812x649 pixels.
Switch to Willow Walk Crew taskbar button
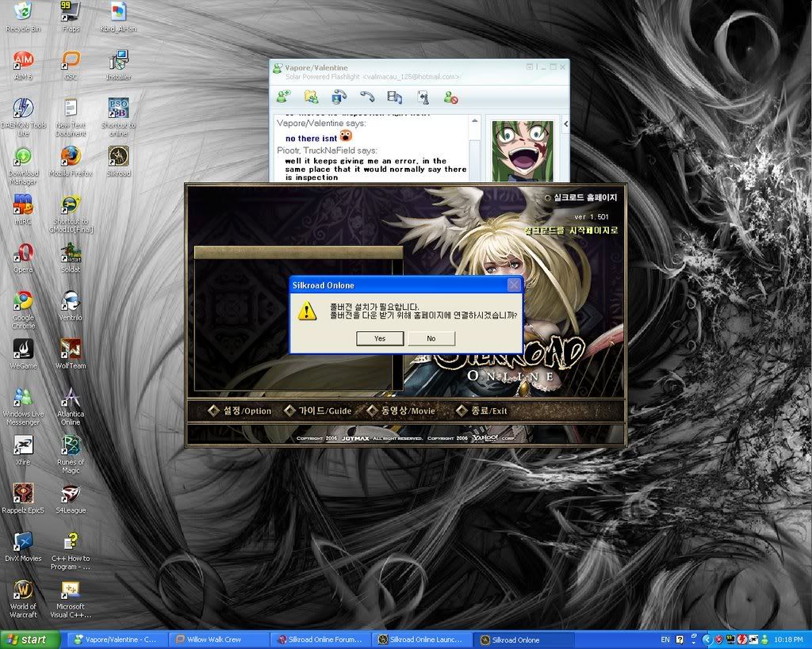(217, 639)
